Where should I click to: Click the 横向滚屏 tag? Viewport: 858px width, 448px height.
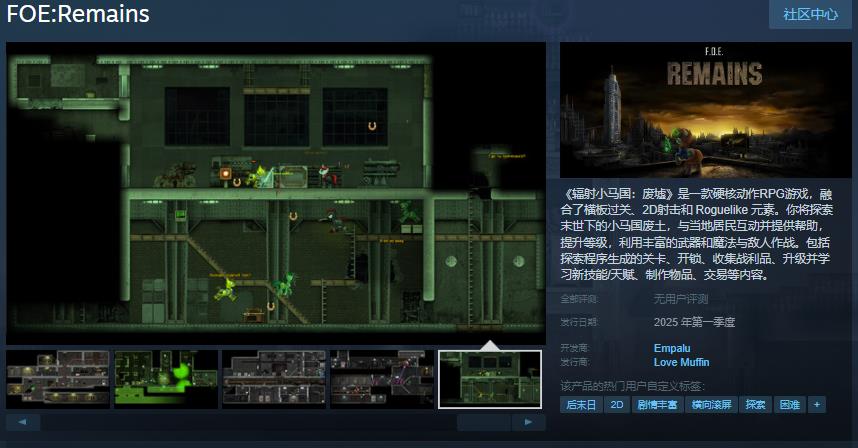pyautogui.click(x=711, y=405)
